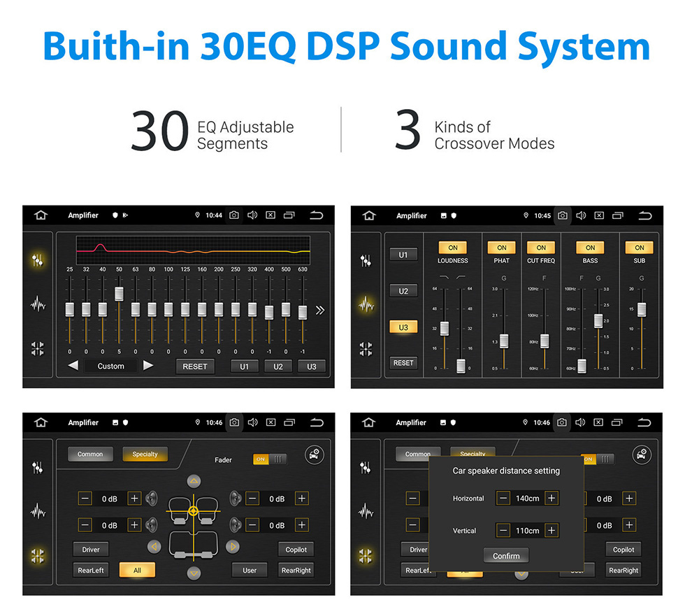
Task: Select balance sidebar icon in fader screen
Action: (38, 556)
